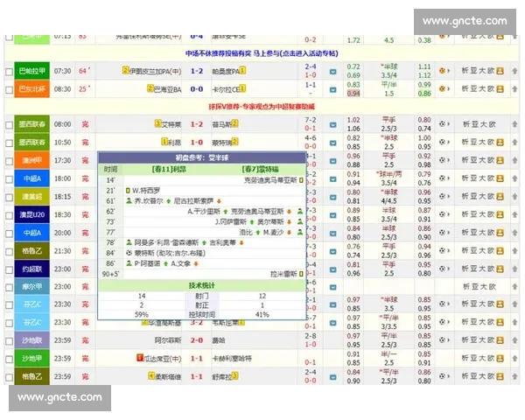Click the green 巴帕拉甲 league badge
Viewport: 525px width, 420px height.
[x=32, y=71]
